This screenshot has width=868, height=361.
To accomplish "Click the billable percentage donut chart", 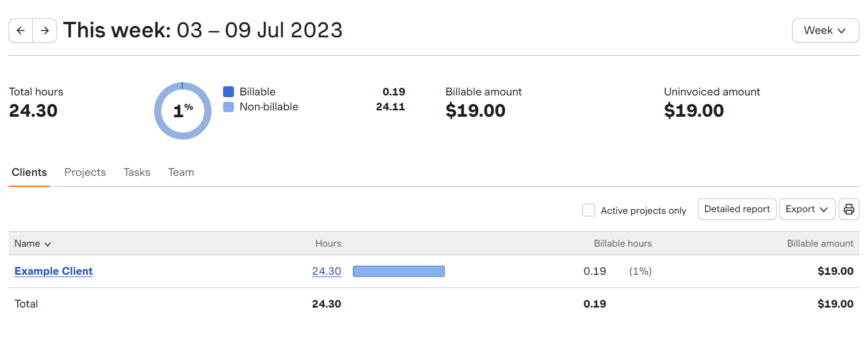I will click(183, 110).
